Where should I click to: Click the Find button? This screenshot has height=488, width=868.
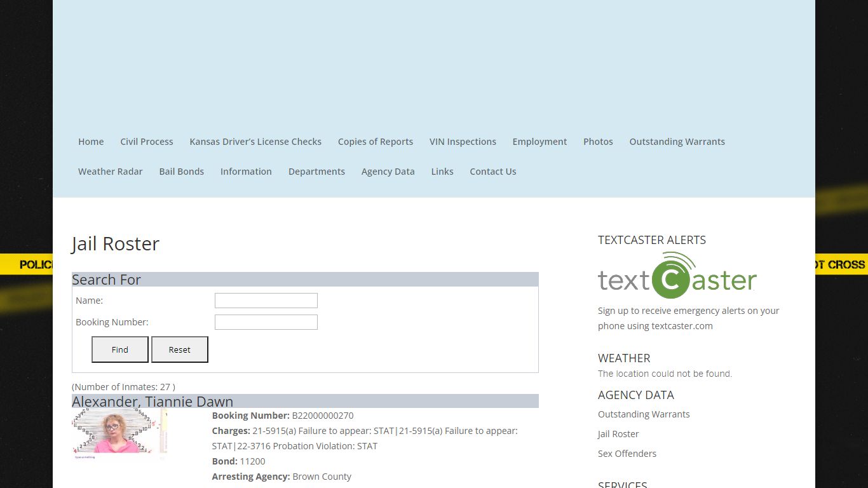coord(120,349)
